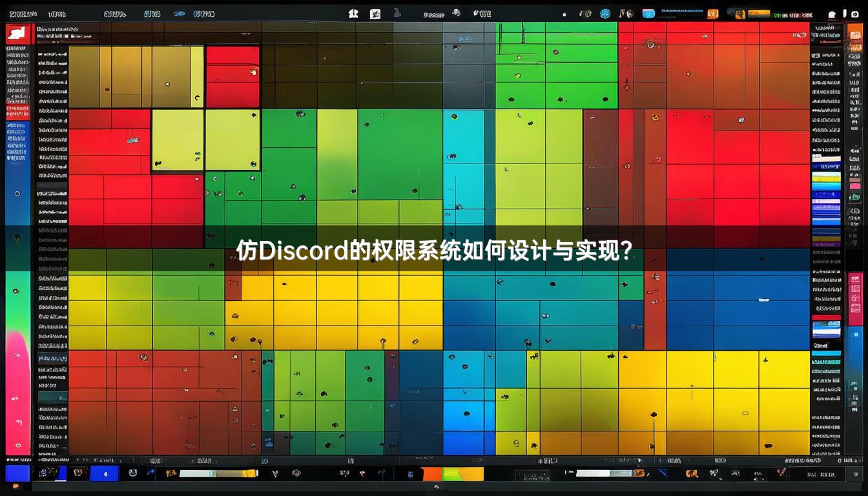Click the headline about the Discord-style permission system
Screen dimensions: 868x496
(433, 250)
